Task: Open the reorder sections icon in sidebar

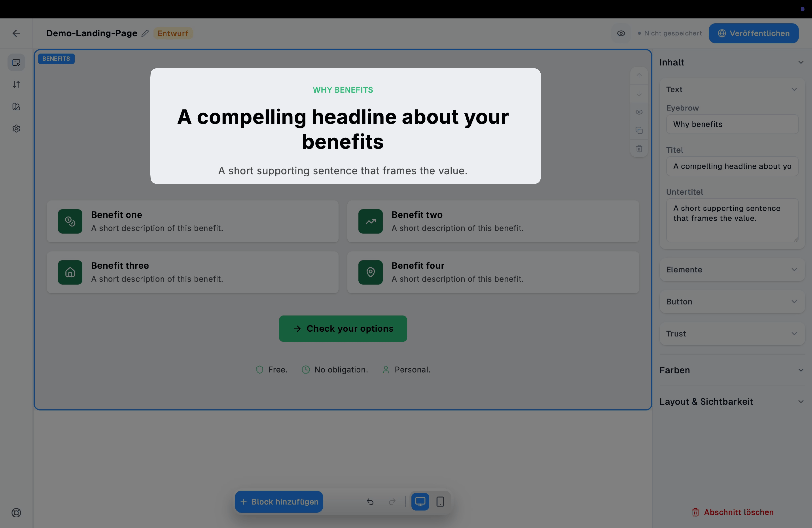Action: [16, 84]
